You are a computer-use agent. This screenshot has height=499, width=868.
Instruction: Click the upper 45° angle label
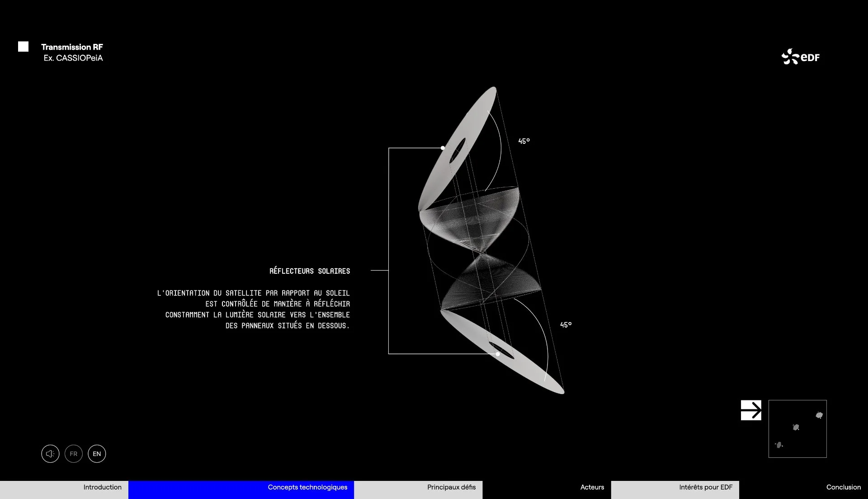(524, 141)
